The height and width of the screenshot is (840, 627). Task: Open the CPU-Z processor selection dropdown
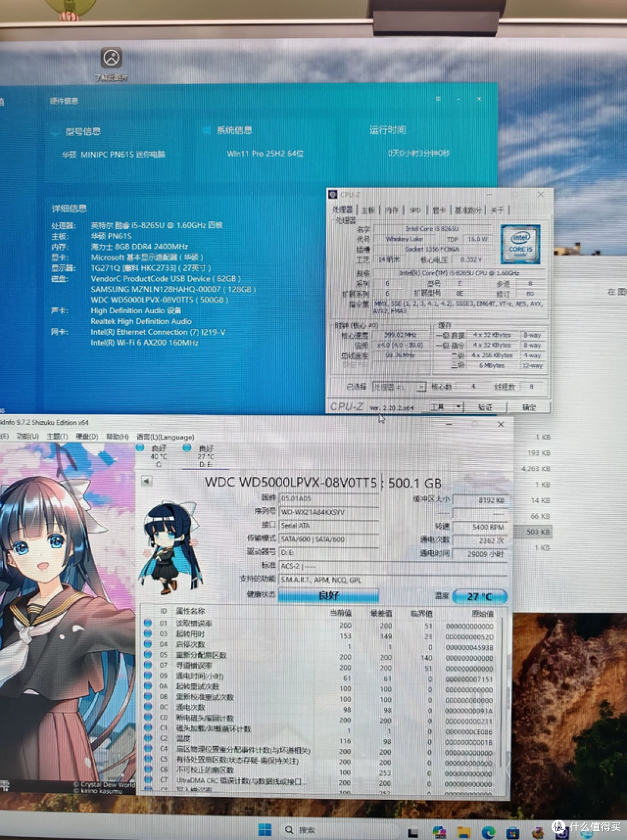(399, 386)
